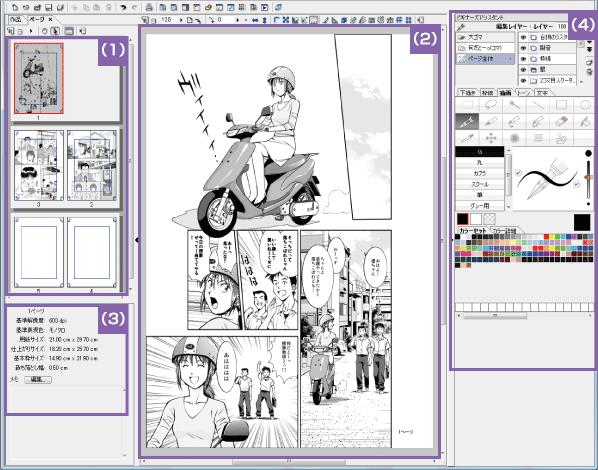Click the New page icon in the top toolbar
Screen dimensions: 598x470
[x=15, y=7]
